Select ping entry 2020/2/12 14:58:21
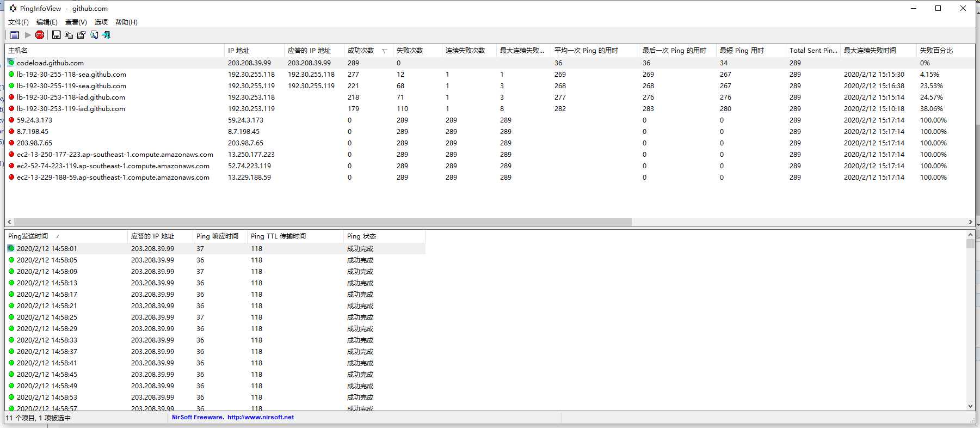The width and height of the screenshot is (980, 428). [x=215, y=305]
